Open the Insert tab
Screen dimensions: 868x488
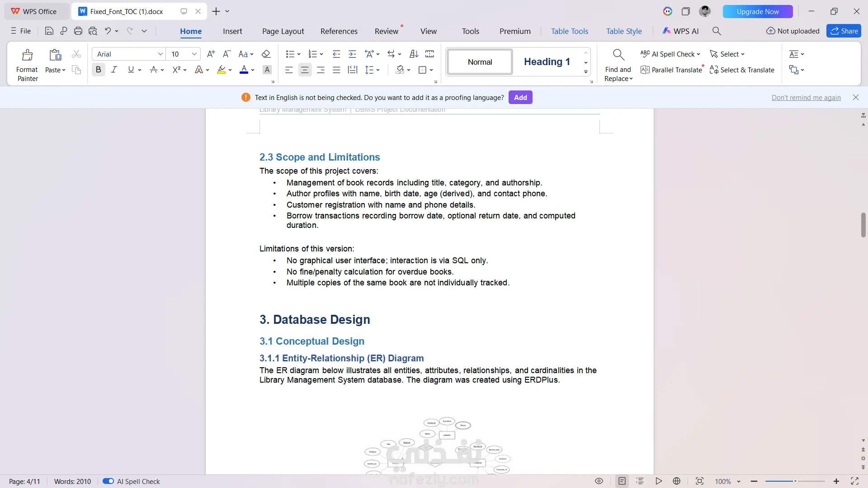232,31
